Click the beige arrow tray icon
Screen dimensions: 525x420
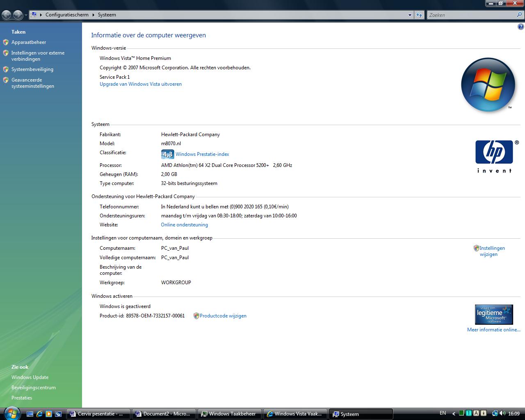click(x=484, y=413)
